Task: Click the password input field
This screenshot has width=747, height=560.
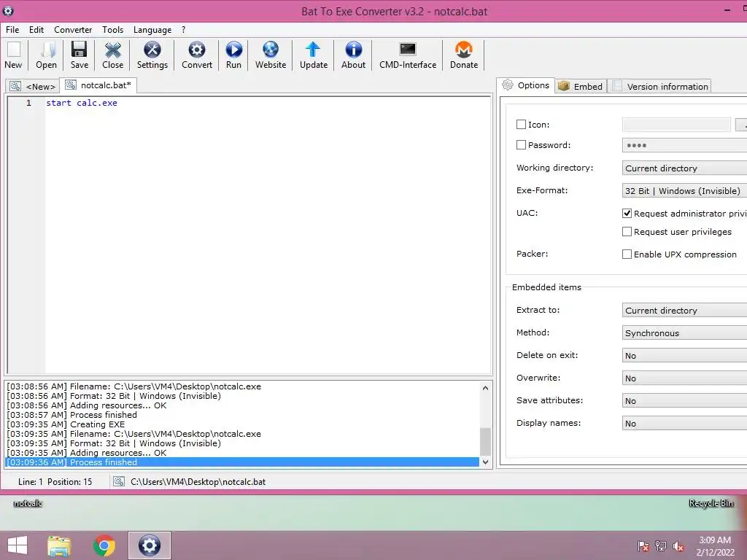Action: pos(684,145)
